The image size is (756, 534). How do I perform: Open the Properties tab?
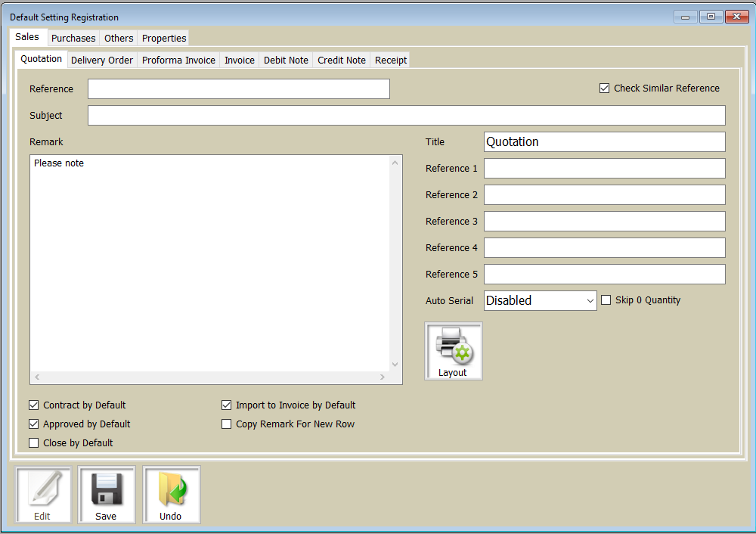coord(164,38)
